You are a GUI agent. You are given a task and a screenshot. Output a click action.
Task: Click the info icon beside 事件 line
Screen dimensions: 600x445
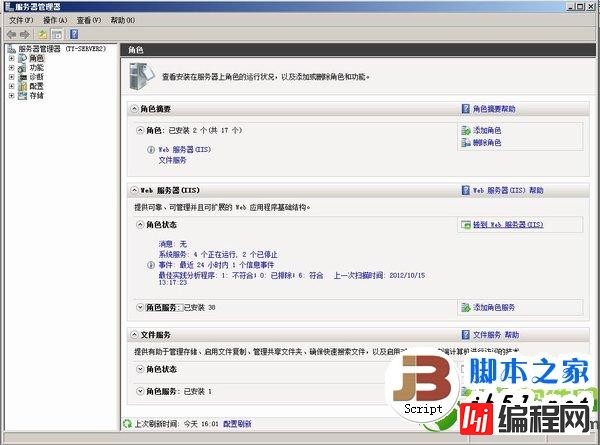[151, 265]
